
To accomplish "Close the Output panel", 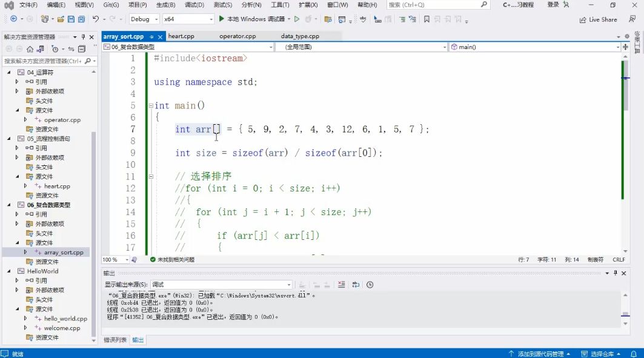I will pos(623,273).
